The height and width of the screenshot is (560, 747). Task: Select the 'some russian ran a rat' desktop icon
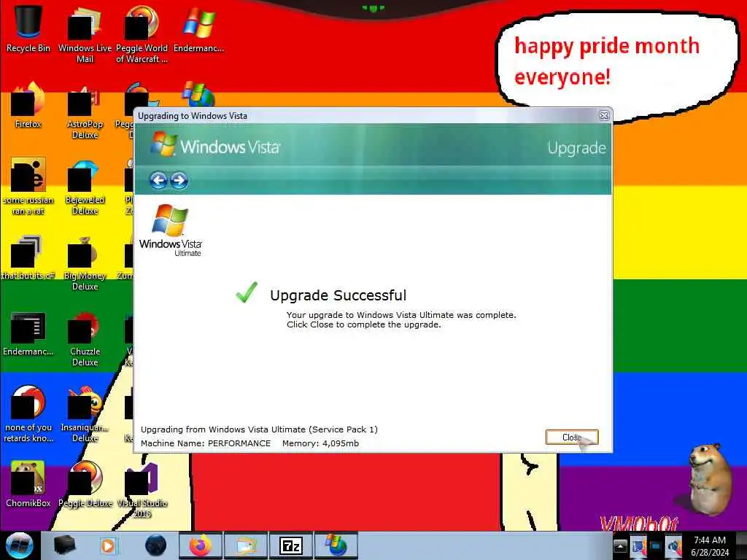(28, 186)
